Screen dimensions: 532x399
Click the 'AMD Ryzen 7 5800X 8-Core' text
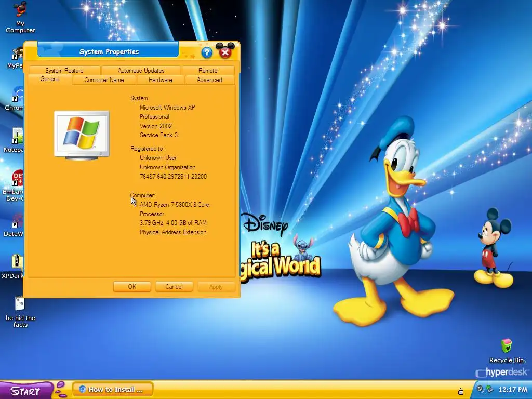click(x=175, y=205)
